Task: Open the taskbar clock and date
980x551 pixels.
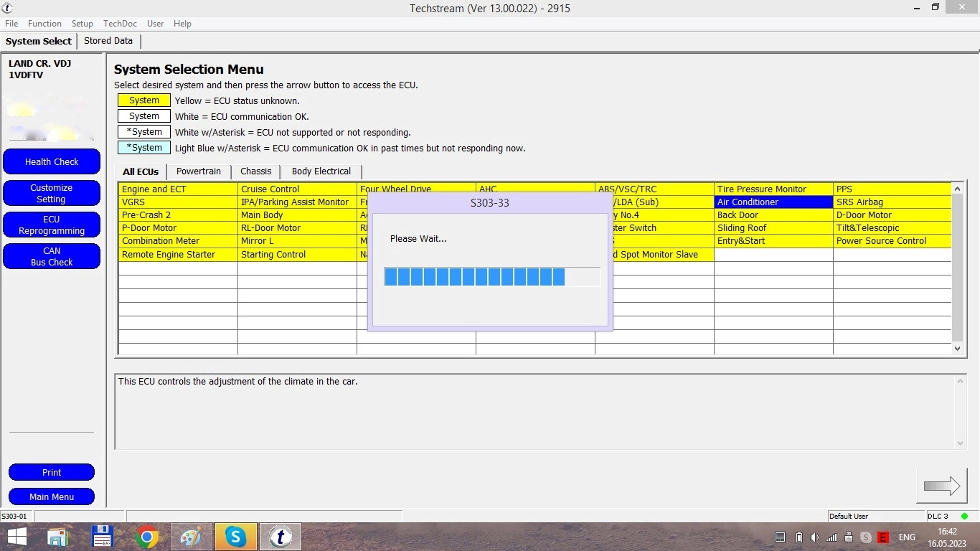Action: 947,537
